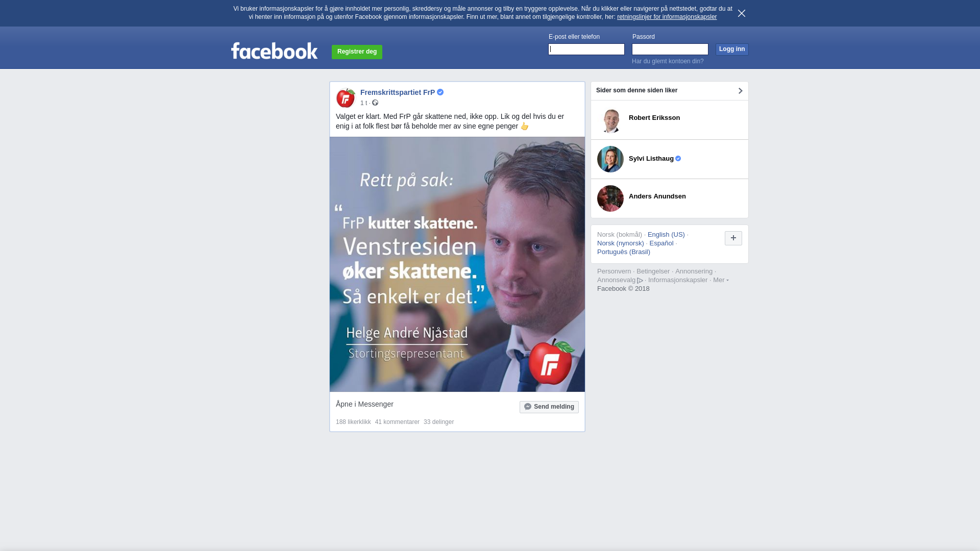Open Robert Eriksson's profile photo
Image resolution: width=980 pixels, height=551 pixels.
point(610,120)
